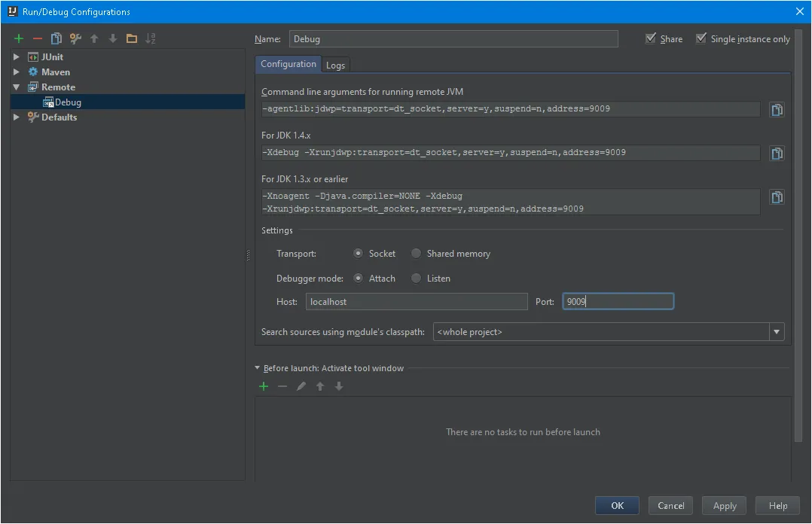Expand the Defaults tree node
Image resolution: width=812 pixels, height=524 pixels.
coord(16,117)
